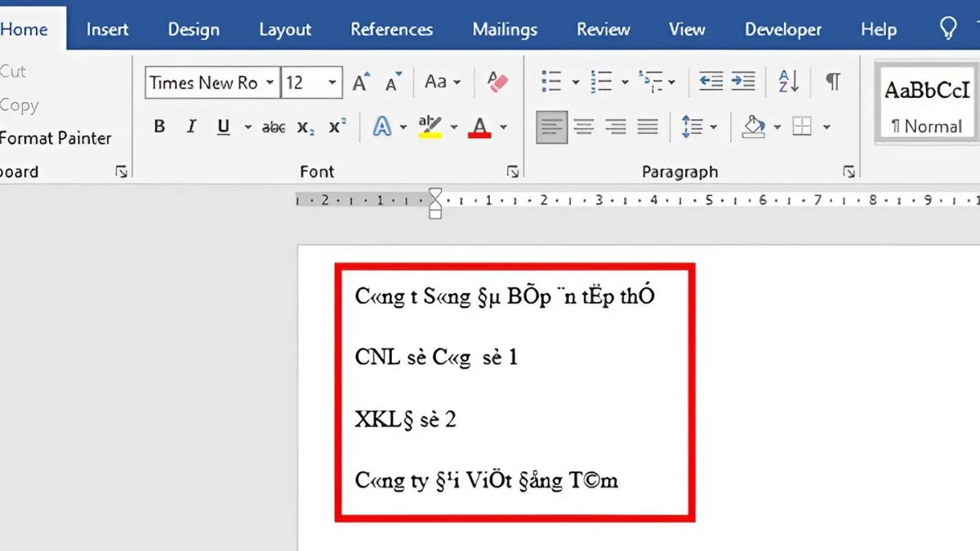Apply Text Effects glowing A icon
Screen dimensions: 980x551
coord(381,127)
